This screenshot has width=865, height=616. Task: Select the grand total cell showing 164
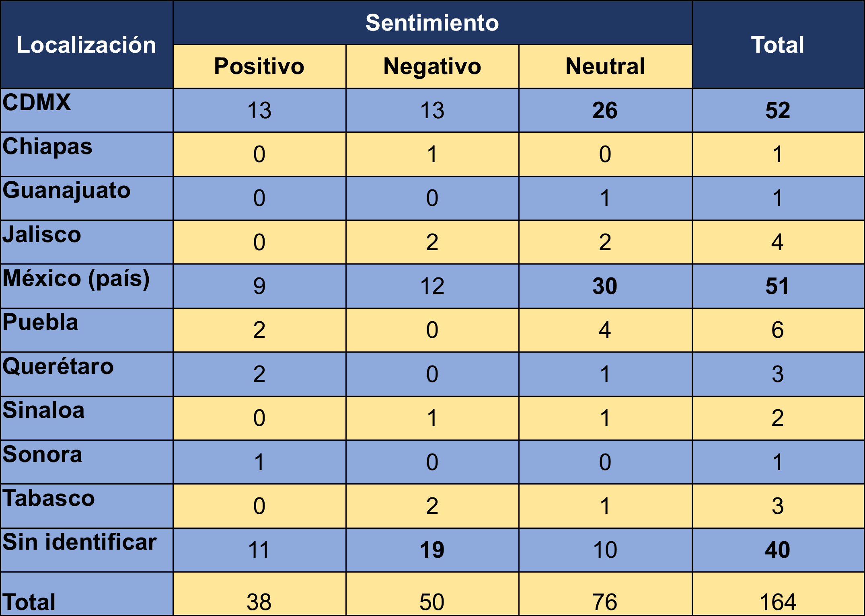pyautogui.click(x=778, y=602)
